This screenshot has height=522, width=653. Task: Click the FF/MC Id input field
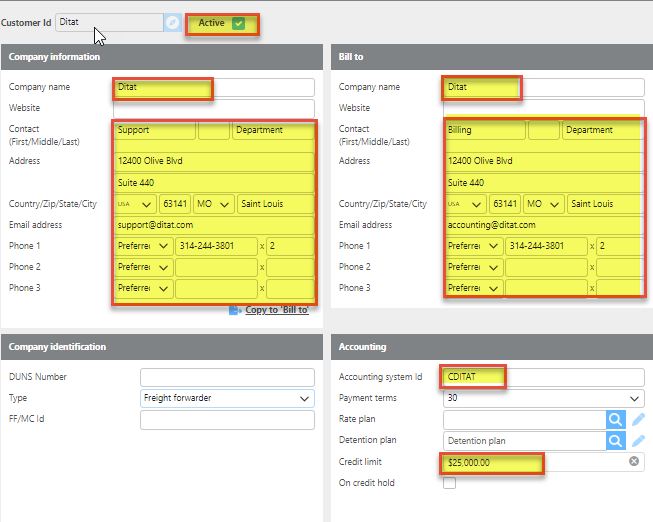coord(227,419)
